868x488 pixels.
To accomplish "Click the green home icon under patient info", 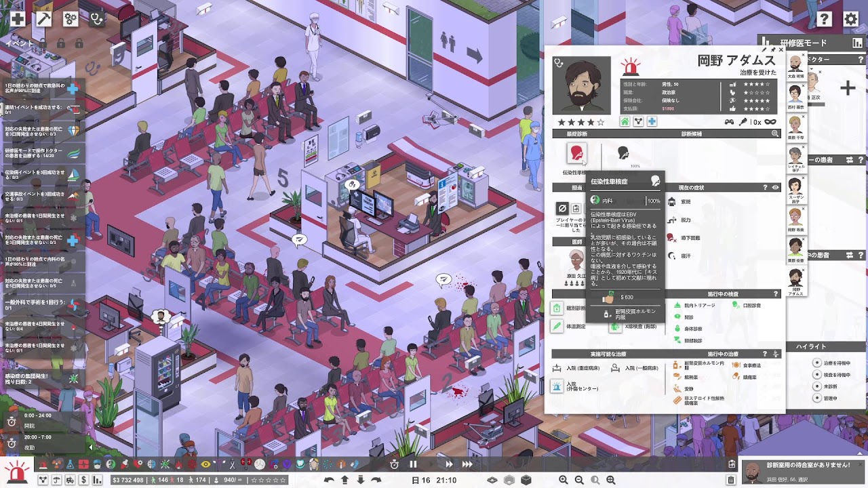I will pyautogui.click(x=625, y=122).
